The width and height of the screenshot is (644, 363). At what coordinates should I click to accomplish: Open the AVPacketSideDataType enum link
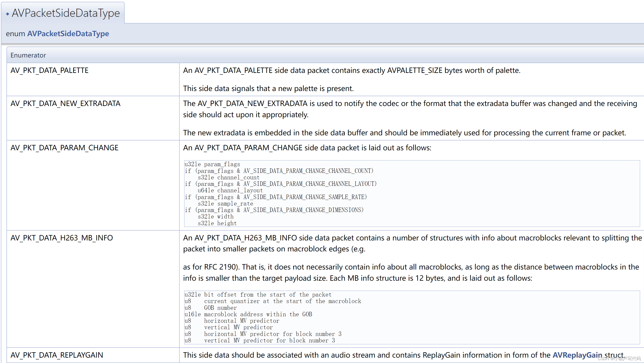click(68, 34)
